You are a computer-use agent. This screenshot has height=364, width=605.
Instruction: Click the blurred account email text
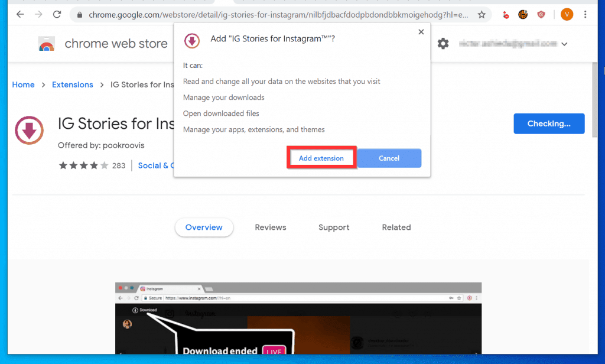click(508, 44)
